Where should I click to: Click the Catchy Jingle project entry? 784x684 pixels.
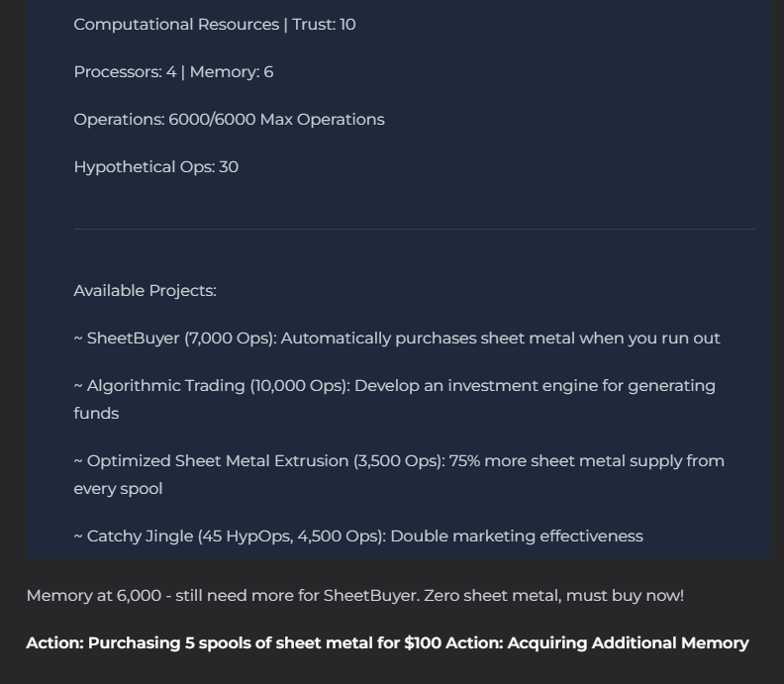[x=358, y=537]
